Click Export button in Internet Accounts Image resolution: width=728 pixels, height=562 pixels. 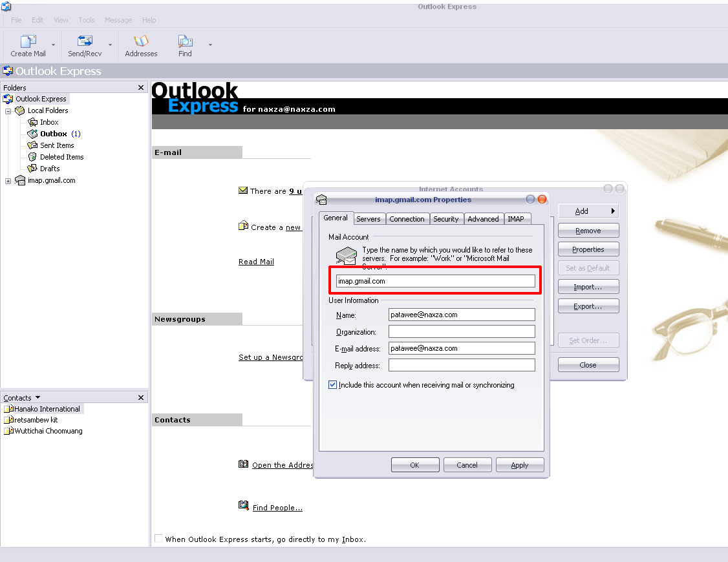click(588, 306)
